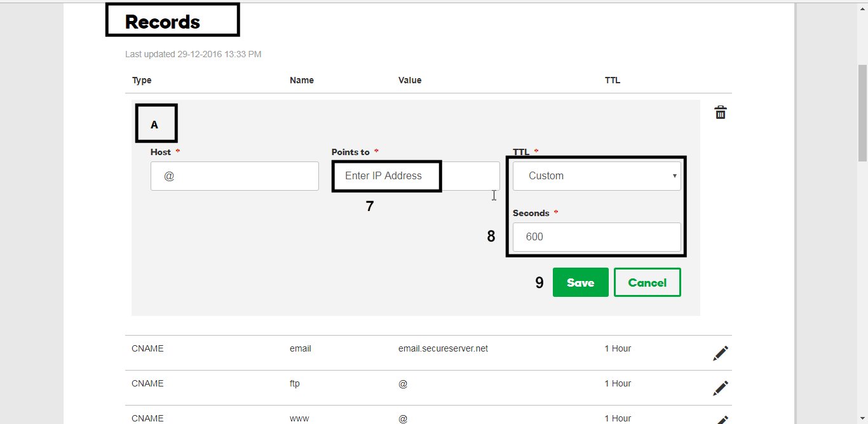Edit the ftp CNAME record pencil icon

tap(721, 388)
